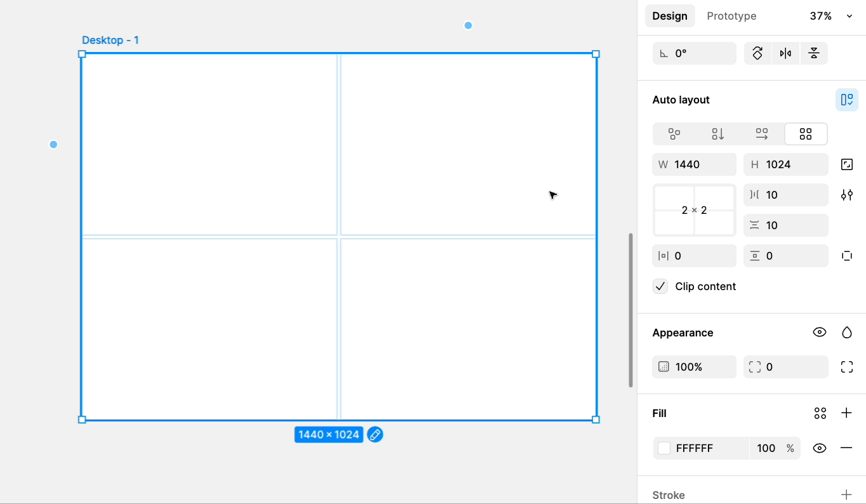Open blend mode options via droplet icon
The height and width of the screenshot is (504, 866).
(847, 332)
